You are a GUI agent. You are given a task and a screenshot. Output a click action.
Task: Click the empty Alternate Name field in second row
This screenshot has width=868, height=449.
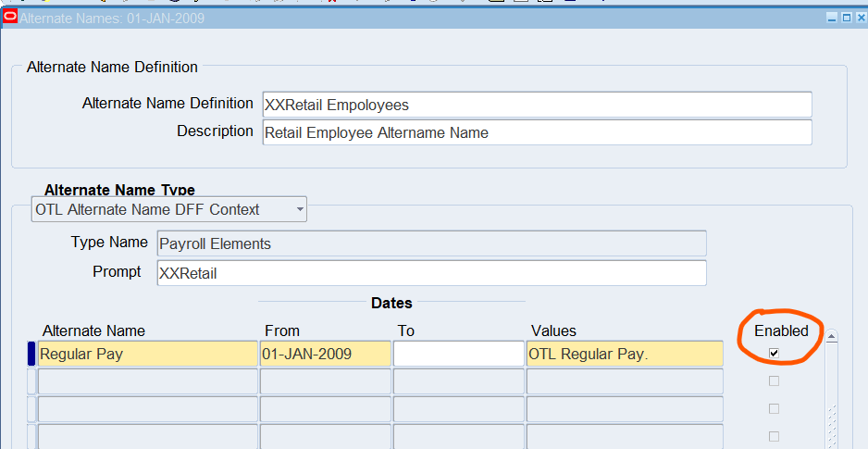pos(147,381)
